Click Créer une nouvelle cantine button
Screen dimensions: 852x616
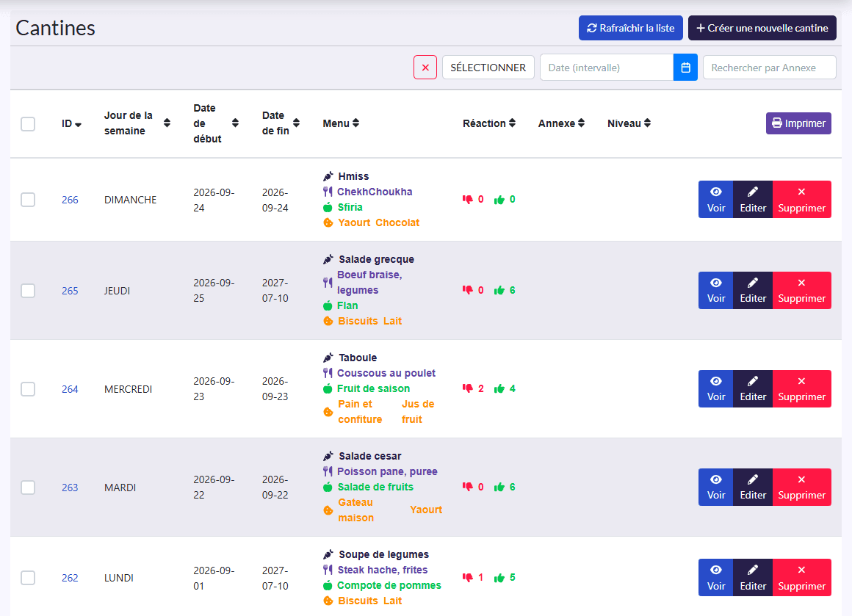coord(762,28)
